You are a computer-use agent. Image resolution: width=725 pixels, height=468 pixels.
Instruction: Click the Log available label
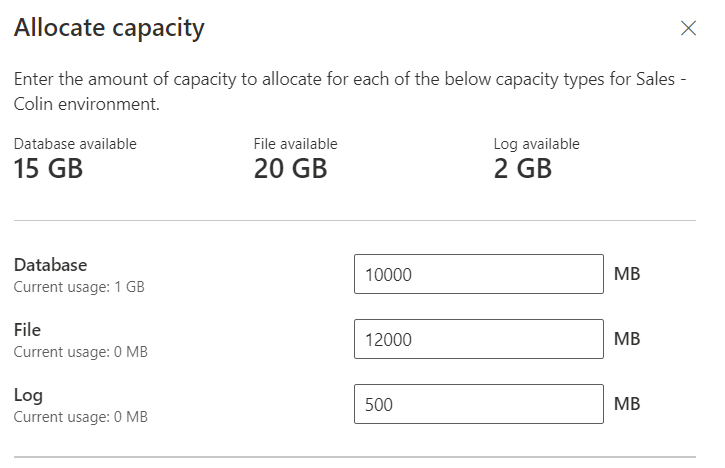536,144
